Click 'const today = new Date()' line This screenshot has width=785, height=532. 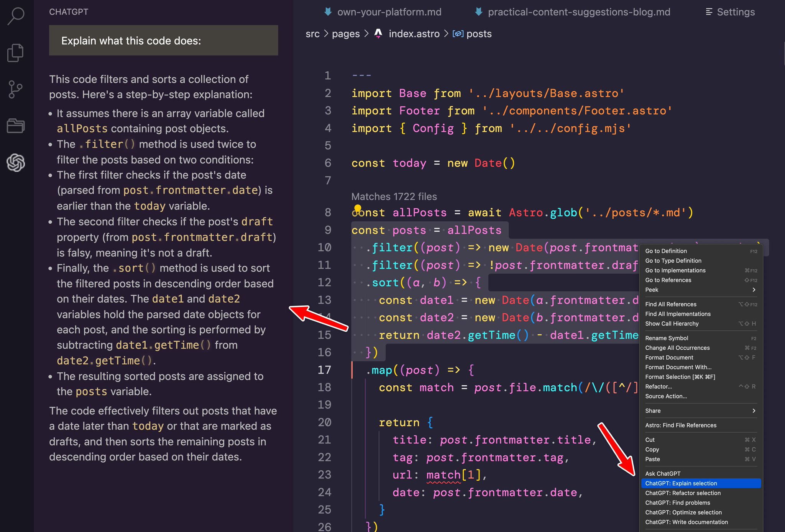pos(433,163)
